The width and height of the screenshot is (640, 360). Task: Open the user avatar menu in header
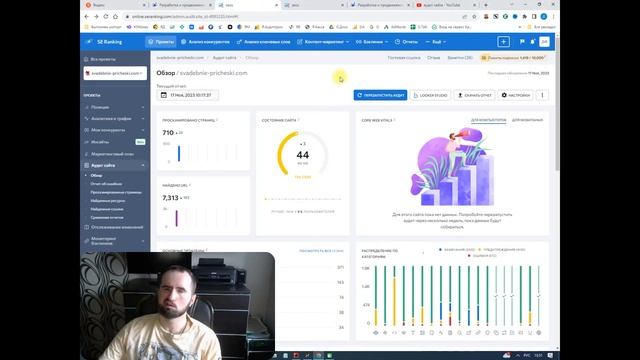click(x=544, y=42)
